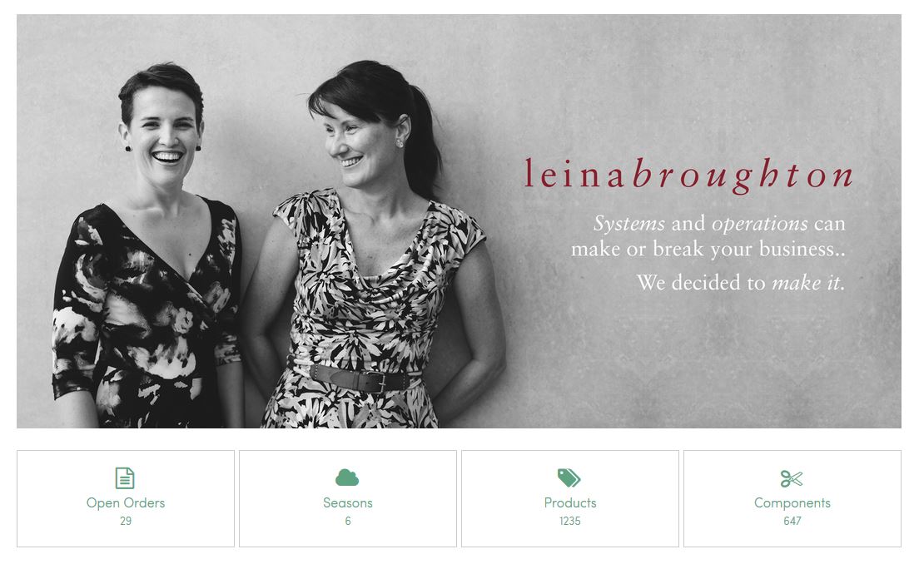Click the 'make or break your business' line
This screenshot has height=564, width=924.
point(708,249)
